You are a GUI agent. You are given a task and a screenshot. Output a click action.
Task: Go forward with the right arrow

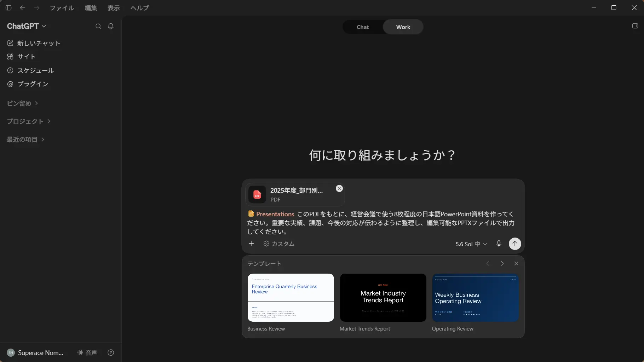37,8
